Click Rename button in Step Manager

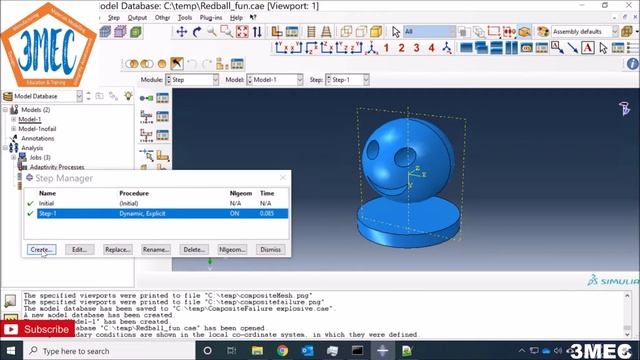click(156, 249)
